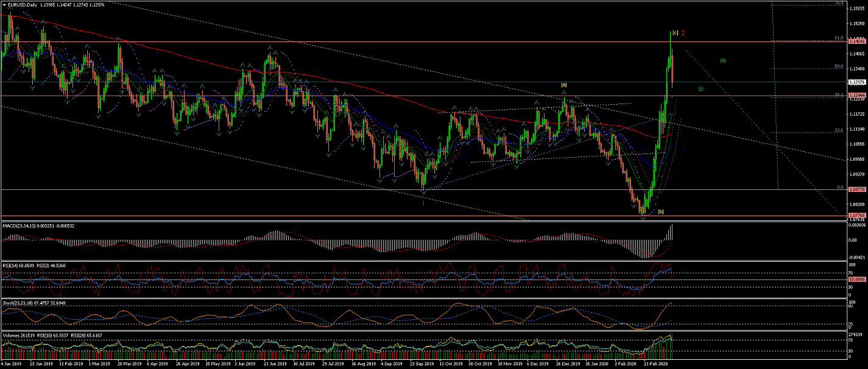Click the 1.08200 price scale value
The image size is (868, 369).
[856, 204]
